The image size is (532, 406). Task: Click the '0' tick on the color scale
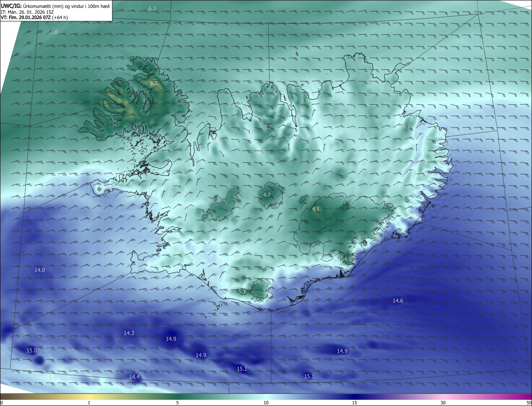coord(2,403)
